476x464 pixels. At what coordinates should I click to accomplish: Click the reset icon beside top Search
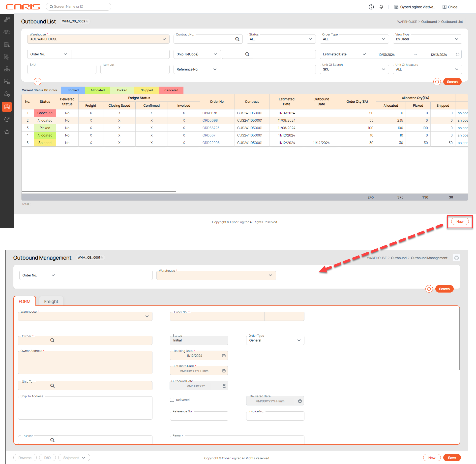(437, 82)
